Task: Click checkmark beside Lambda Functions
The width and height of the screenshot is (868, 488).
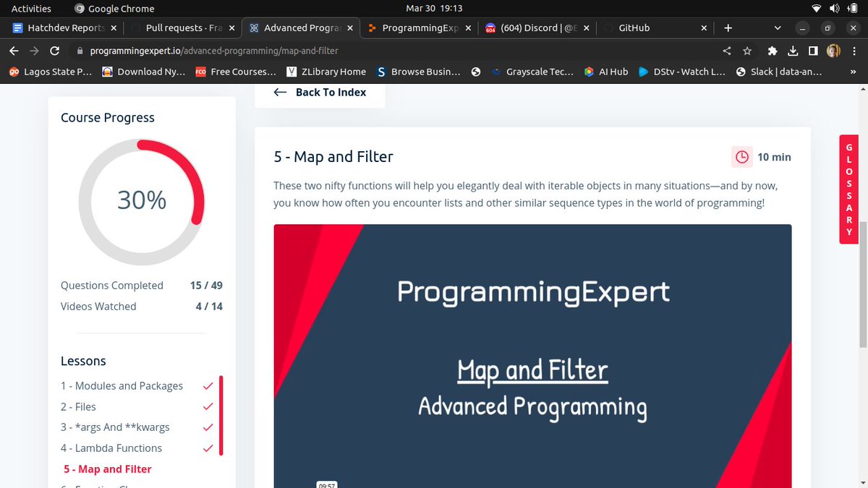Action: (208, 448)
